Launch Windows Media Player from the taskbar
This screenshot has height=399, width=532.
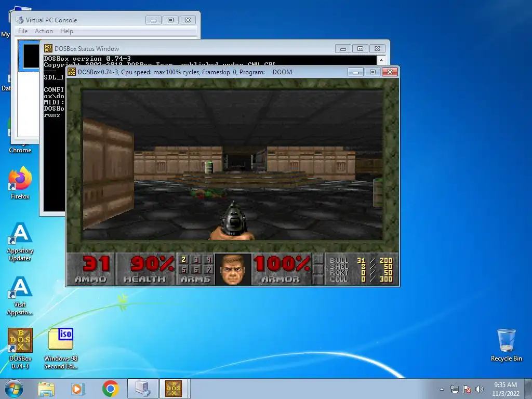click(78, 389)
